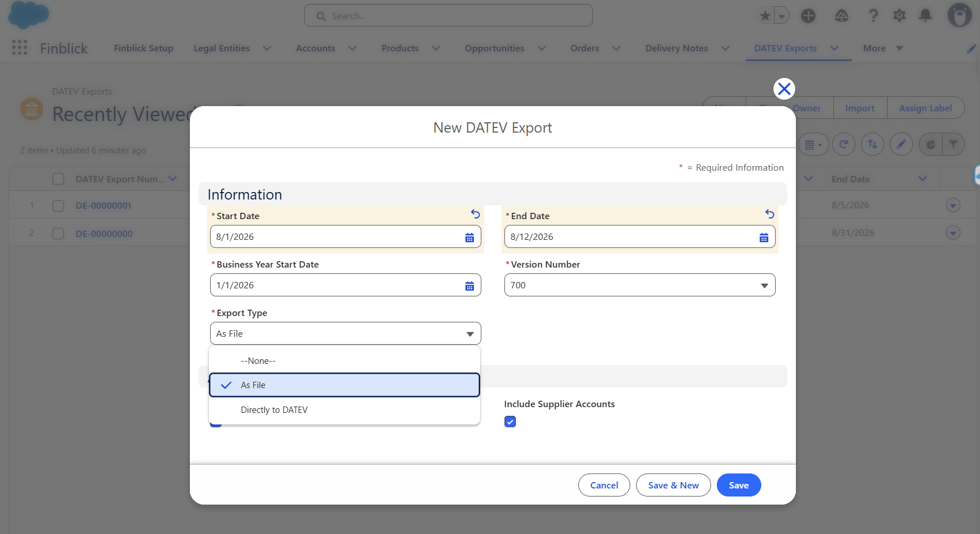Expand the Legal Entities tab menu
The height and width of the screenshot is (534, 980).
(x=267, y=48)
